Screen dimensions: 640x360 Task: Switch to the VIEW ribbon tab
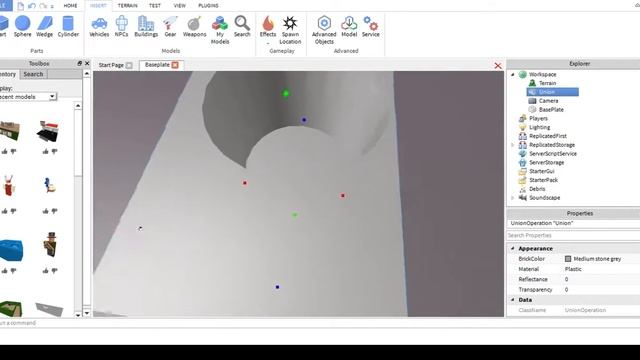click(x=180, y=6)
